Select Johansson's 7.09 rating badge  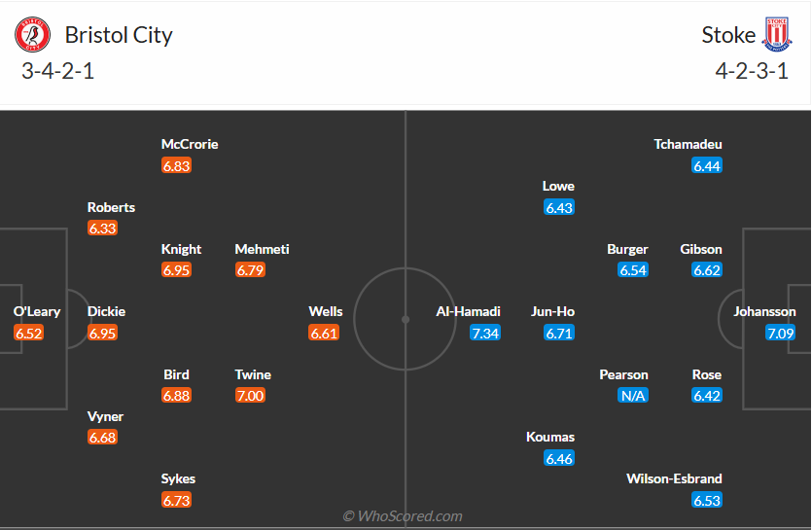click(781, 333)
